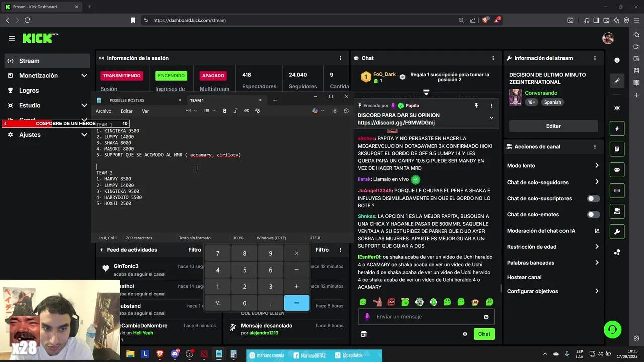Click the info icon in right sidebar

point(617,60)
